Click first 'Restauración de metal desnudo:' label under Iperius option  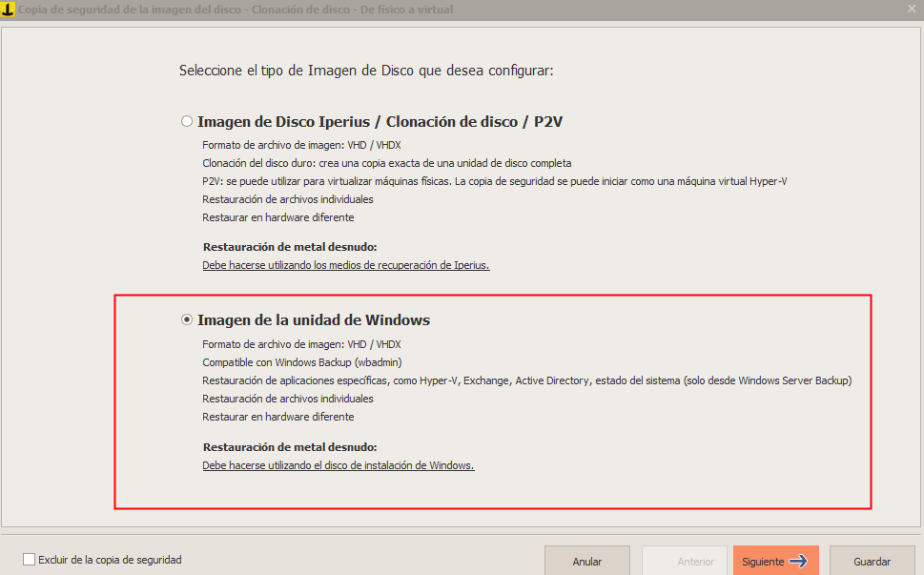pyautogui.click(x=290, y=247)
